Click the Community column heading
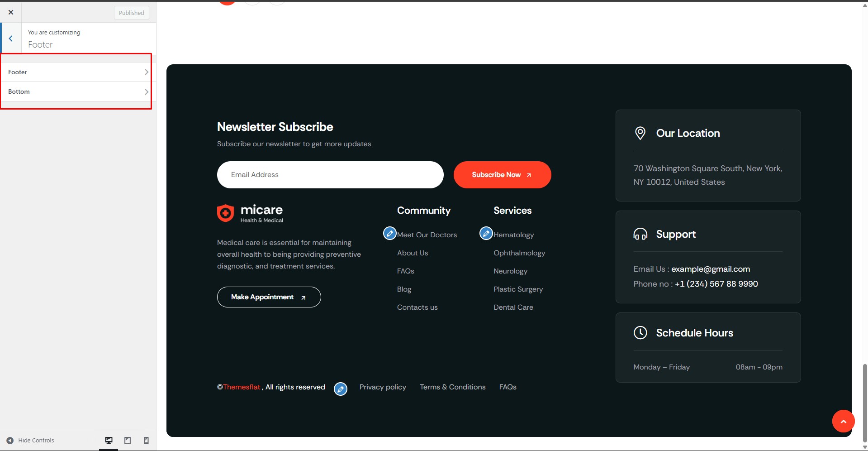 click(424, 211)
